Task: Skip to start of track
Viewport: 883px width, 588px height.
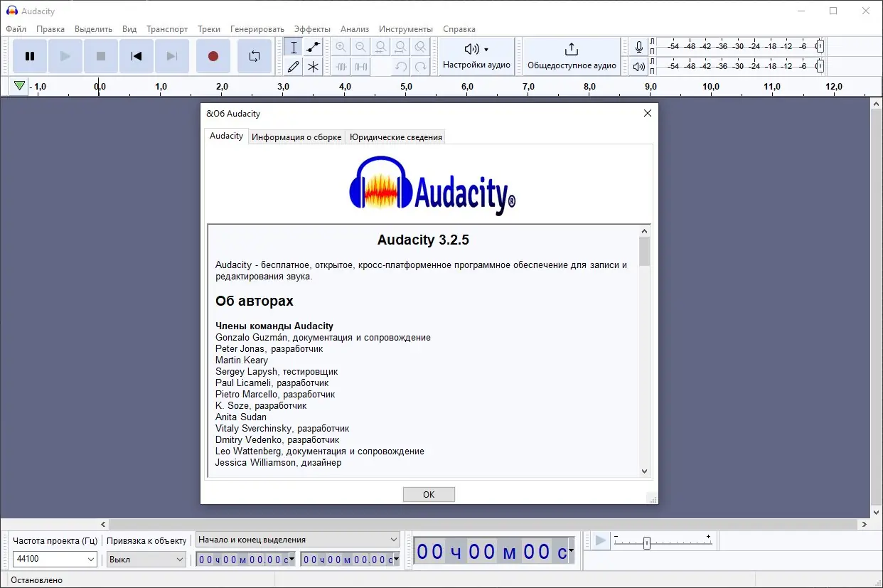Action: click(x=137, y=56)
